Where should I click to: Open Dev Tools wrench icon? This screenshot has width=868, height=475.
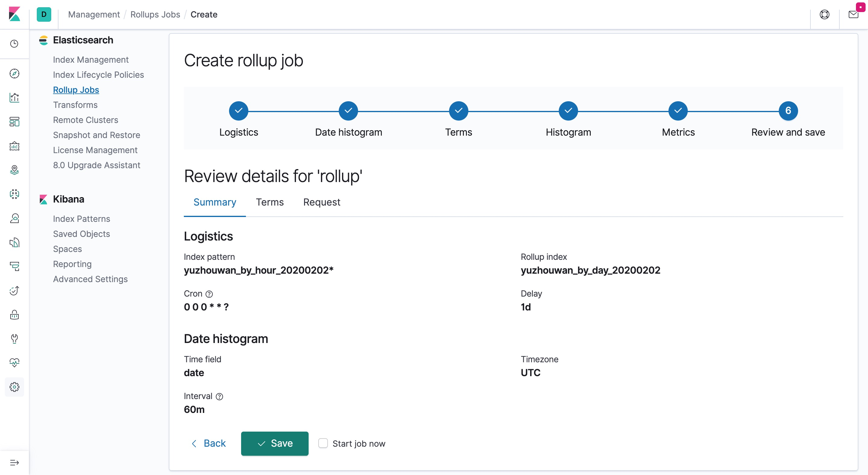pyautogui.click(x=14, y=338)
